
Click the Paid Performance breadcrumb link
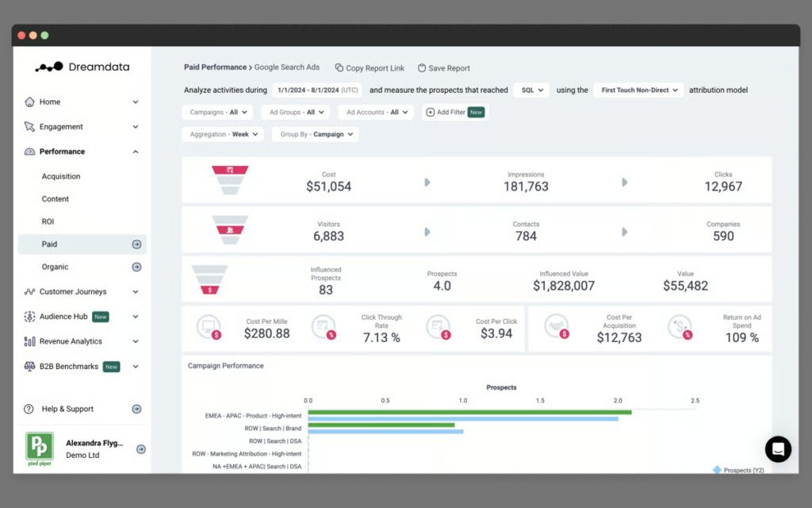pyautogui.click(x=216, y=67)
